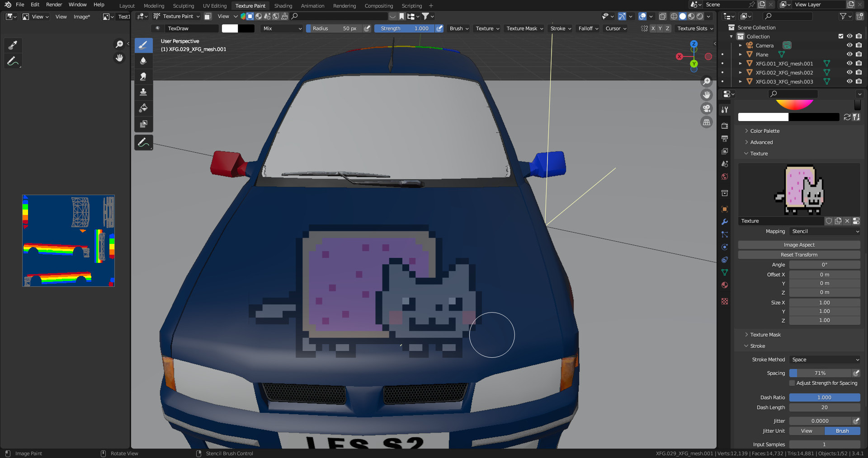Hide the Camera object in outliner
This screenshot has width=868, height=458.
(849, 45)
